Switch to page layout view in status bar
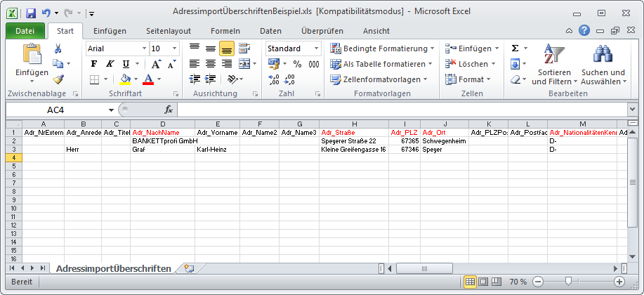The height and width of the screenshot is (295, 644). [x=483, y=282]
